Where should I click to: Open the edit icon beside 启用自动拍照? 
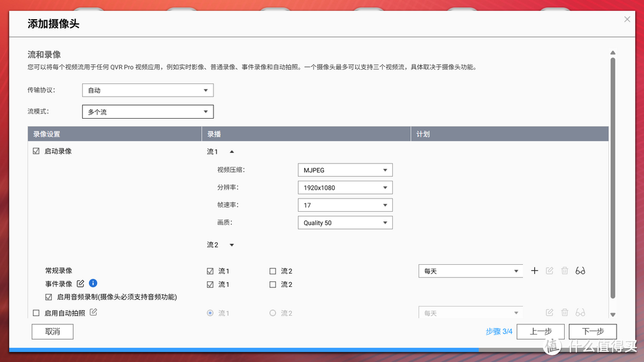coord(94,311)
